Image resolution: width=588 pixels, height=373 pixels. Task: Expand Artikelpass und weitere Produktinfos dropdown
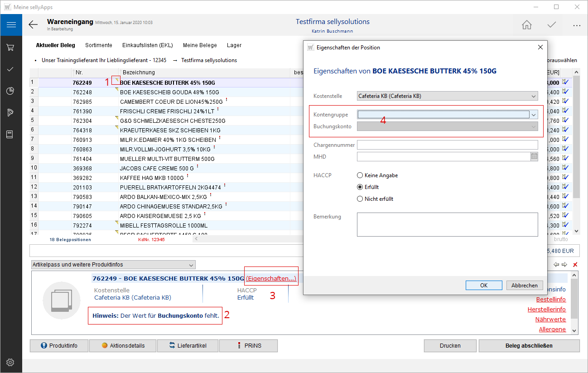(191, 265)
